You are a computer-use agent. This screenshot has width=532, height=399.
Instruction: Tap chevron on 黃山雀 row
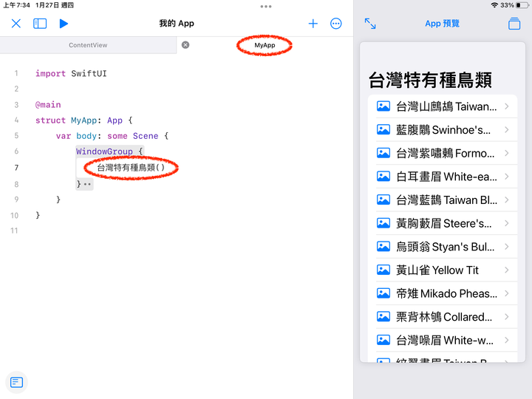[507, 270]
